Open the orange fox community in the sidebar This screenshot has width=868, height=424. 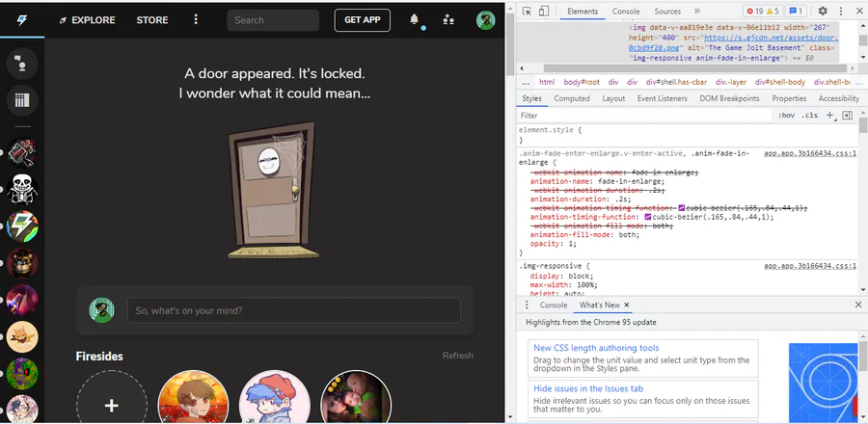pyautogui.click(x=22, y=336)
